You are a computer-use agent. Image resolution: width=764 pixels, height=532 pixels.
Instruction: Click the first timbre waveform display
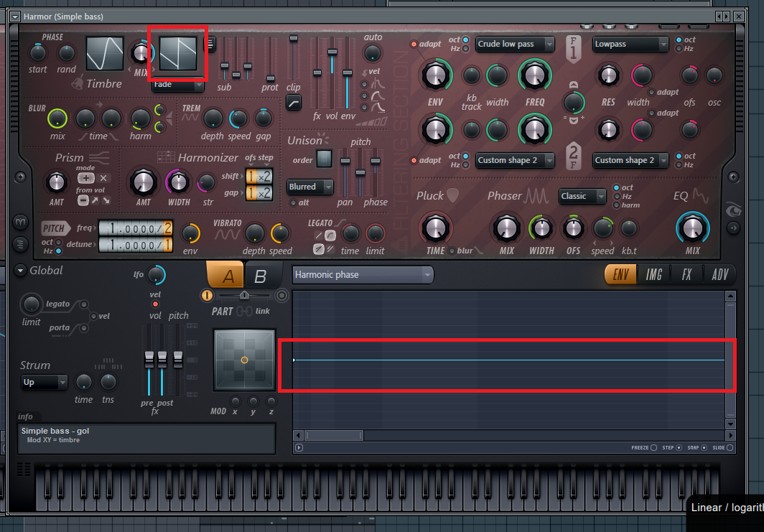(x=105, y=54)
